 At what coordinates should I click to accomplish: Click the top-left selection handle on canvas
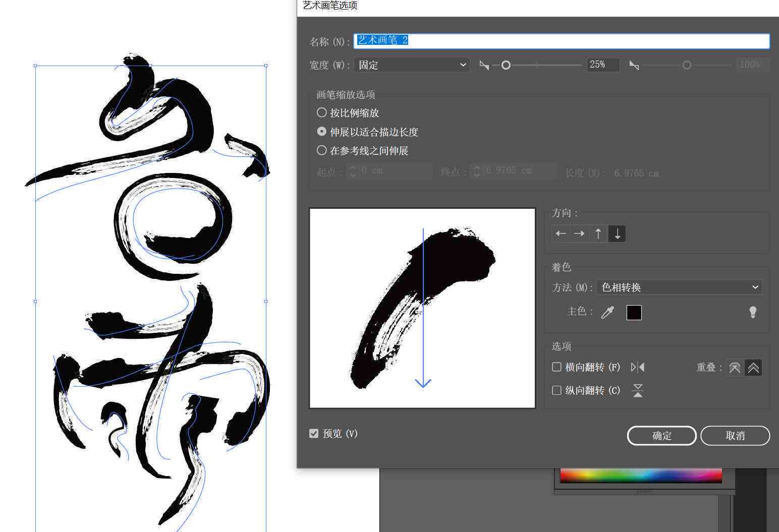(35, 66)
